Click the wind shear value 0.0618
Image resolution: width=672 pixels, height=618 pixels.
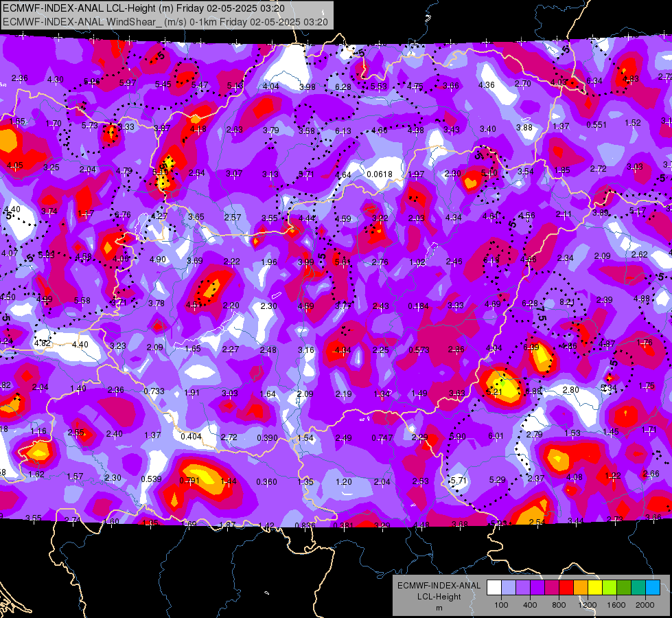click(x=380, y=174)
